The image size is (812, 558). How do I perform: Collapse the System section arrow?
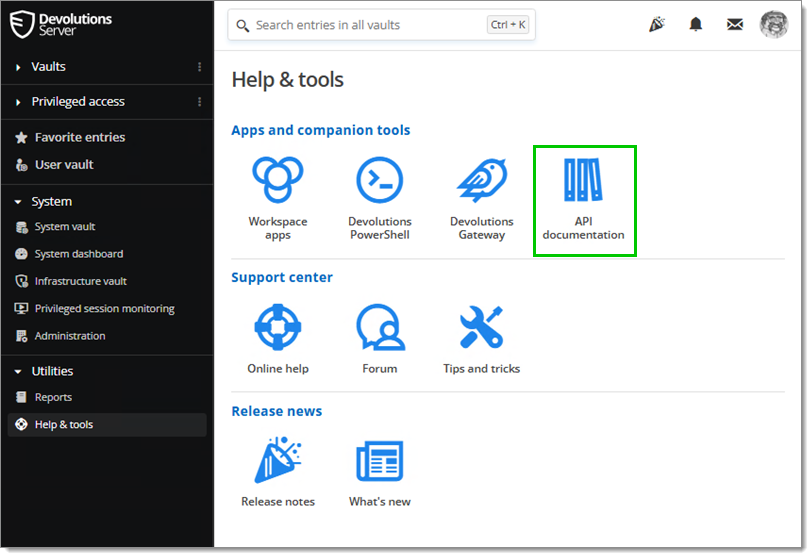18,202
